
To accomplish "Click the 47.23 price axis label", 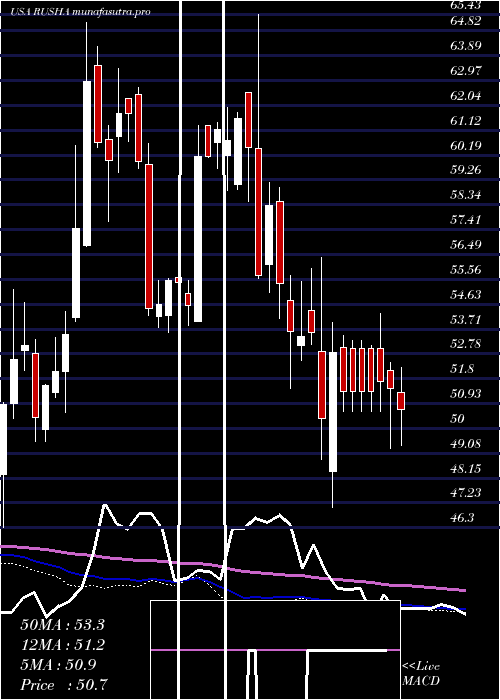I will point(465,493).
